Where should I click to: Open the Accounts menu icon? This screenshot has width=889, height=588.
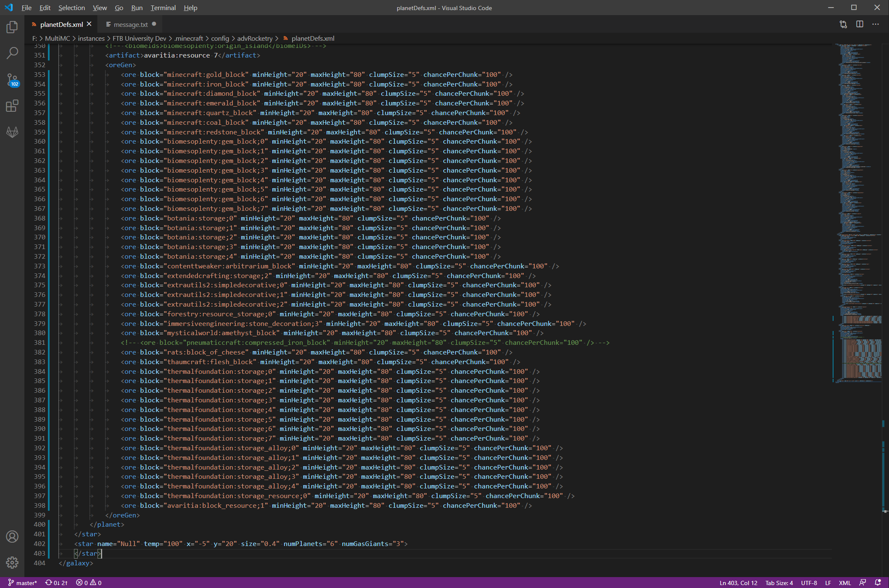(12, 536)
